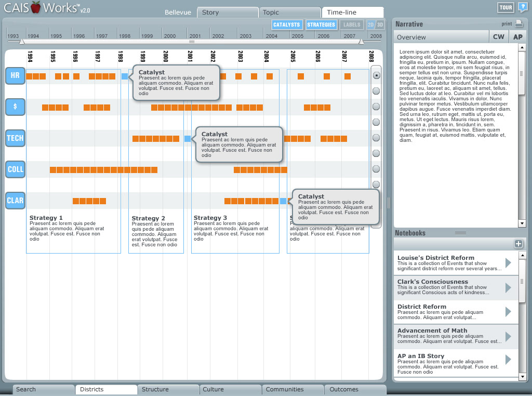Select the radio button in the HR row

(x=376, y=75)
